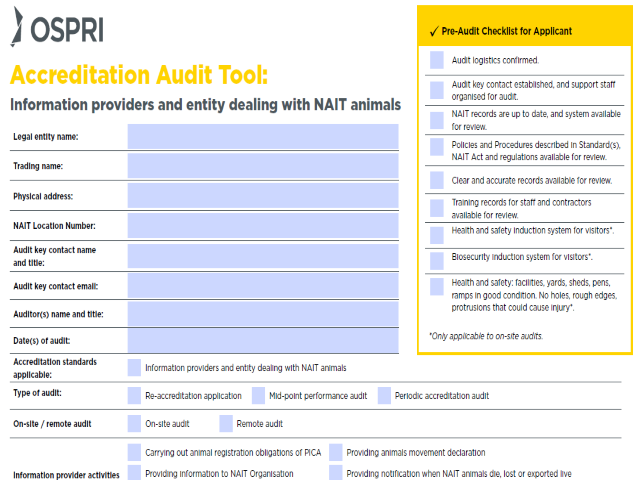Check Providing animals movement declaration box
Screen dimensions: 640x480
[x=336, y=452]
